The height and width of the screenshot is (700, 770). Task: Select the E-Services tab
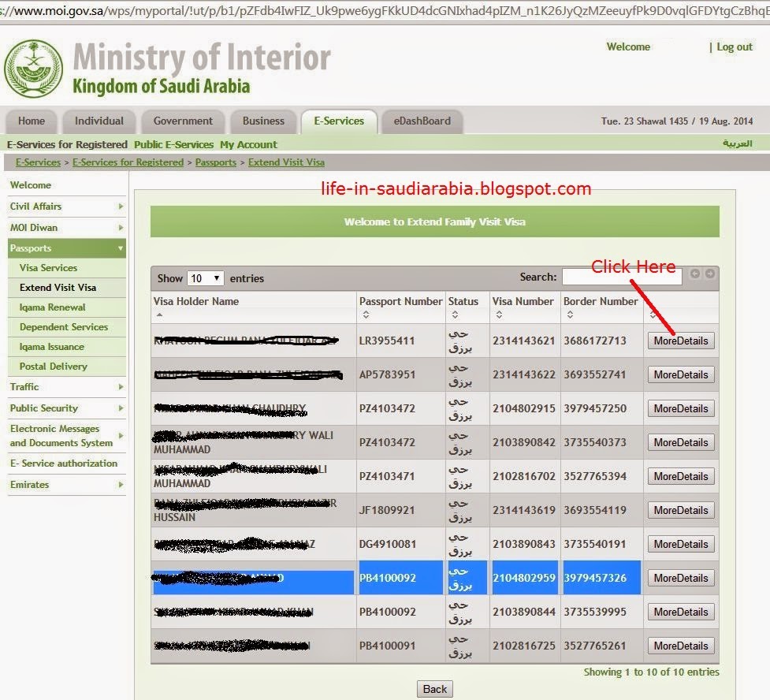[340, 121]
